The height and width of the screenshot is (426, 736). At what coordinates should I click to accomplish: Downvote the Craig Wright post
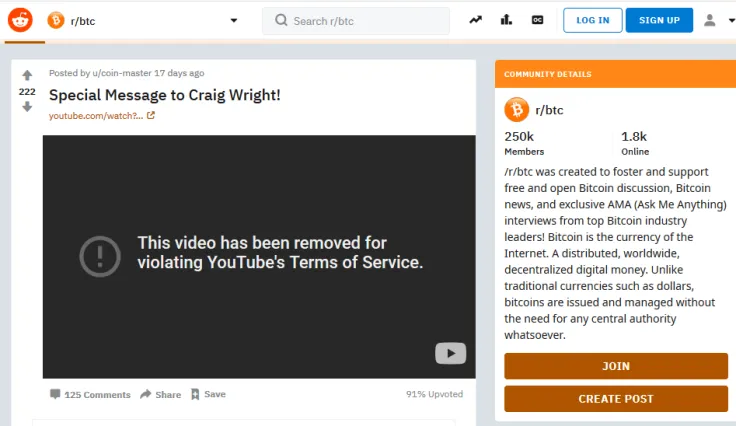(x=27, y=106)
